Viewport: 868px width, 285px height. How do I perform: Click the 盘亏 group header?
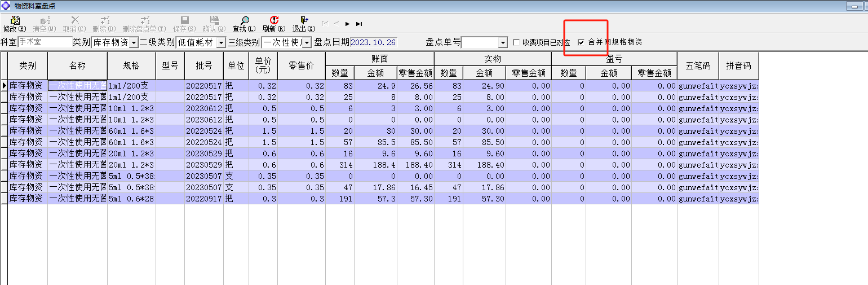[614, 59]
